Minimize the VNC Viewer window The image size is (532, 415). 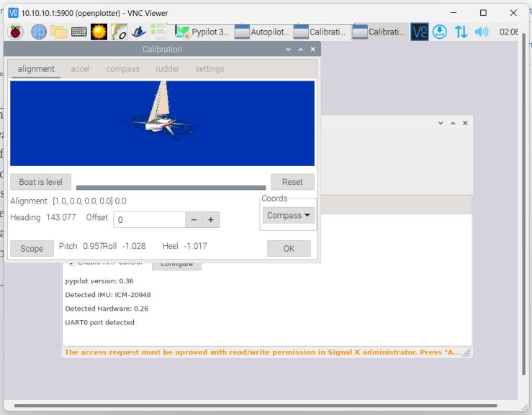point(454,13)
